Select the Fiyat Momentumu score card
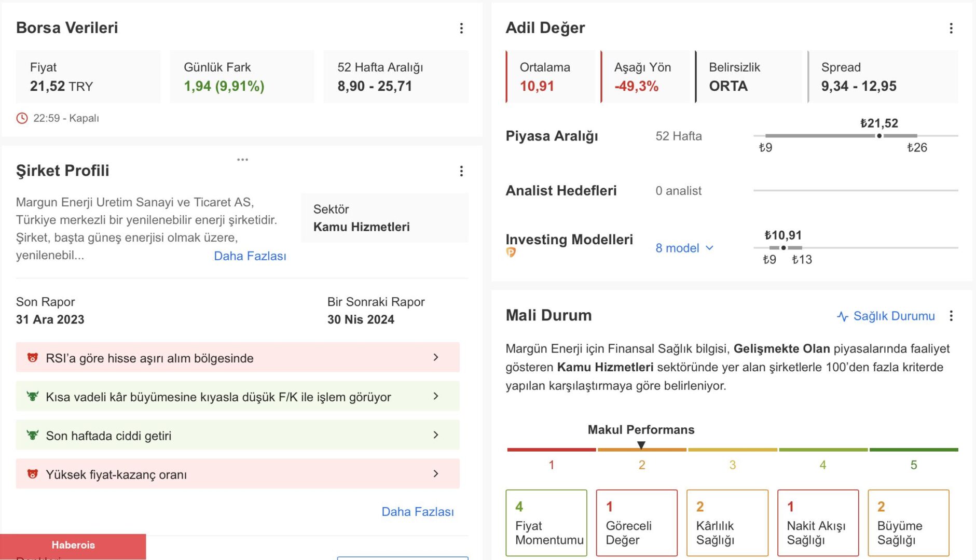Screen dimensions: 976x560 pyautogui.click(x=546, y=523)
